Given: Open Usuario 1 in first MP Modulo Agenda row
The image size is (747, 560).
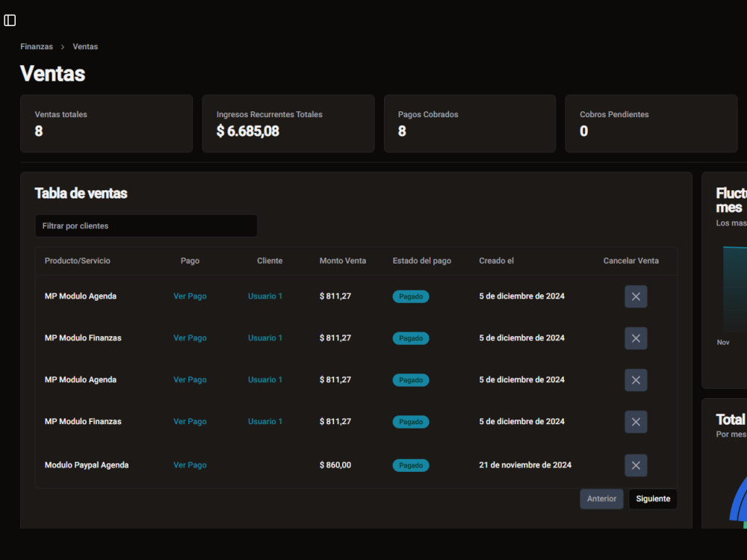Looking at the screenshot, I should 265,296.
